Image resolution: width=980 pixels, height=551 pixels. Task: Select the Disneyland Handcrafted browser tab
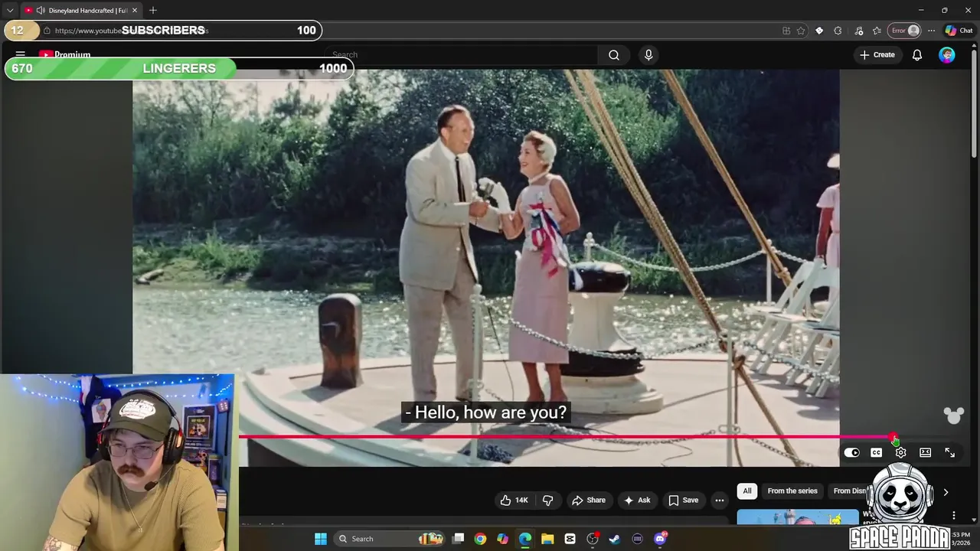point(81,10)
